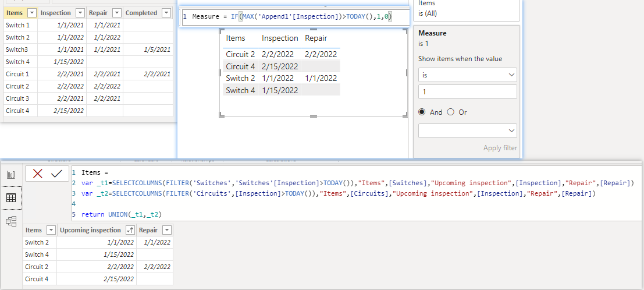Open Completed column filter dropdown
Image resolution: width=644 pixels, height=290 pixels.
pos(166,13)
